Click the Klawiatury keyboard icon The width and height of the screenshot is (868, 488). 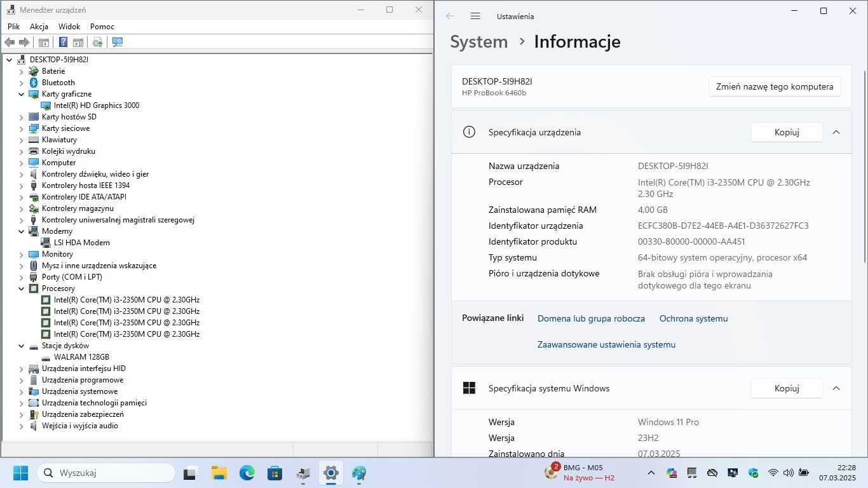click(34, 140)
